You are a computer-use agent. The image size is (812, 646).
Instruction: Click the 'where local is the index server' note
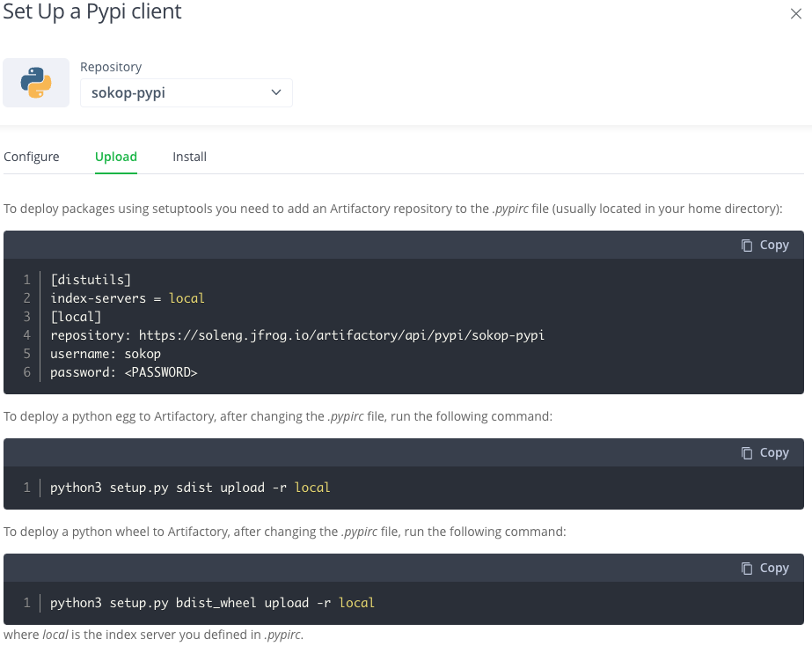[x=153, y=635]
